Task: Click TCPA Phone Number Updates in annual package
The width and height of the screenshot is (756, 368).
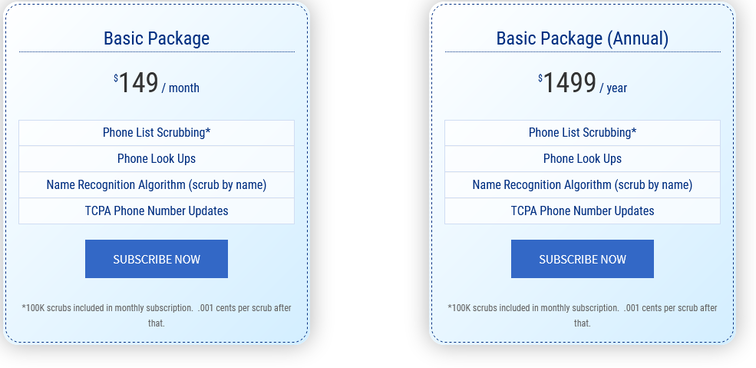Action: coord(582,211)
